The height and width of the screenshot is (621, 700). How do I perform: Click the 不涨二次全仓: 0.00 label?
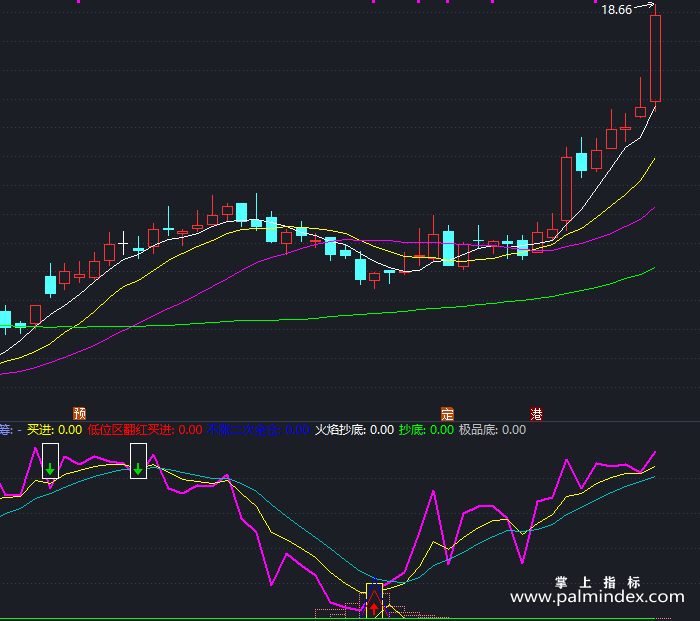(258, 430)
